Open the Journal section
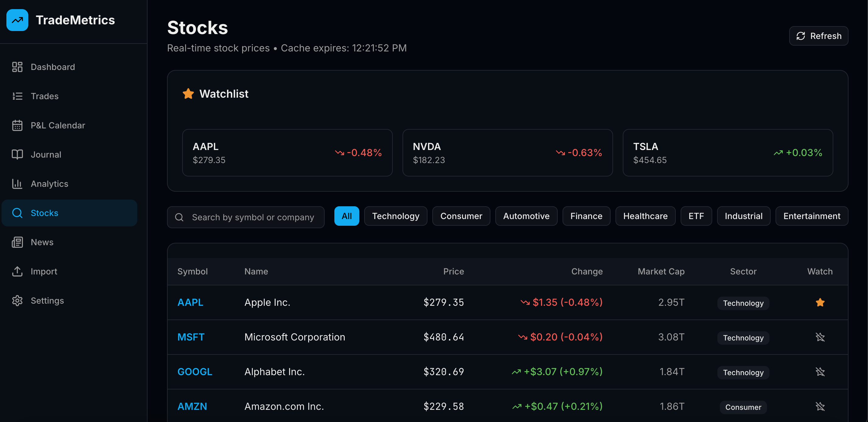Image resolution: width=868 pixels, height=422 pixels. 46,154
